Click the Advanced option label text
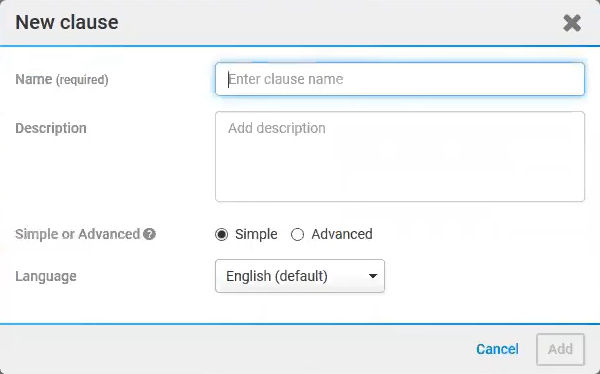 (342, 234)
